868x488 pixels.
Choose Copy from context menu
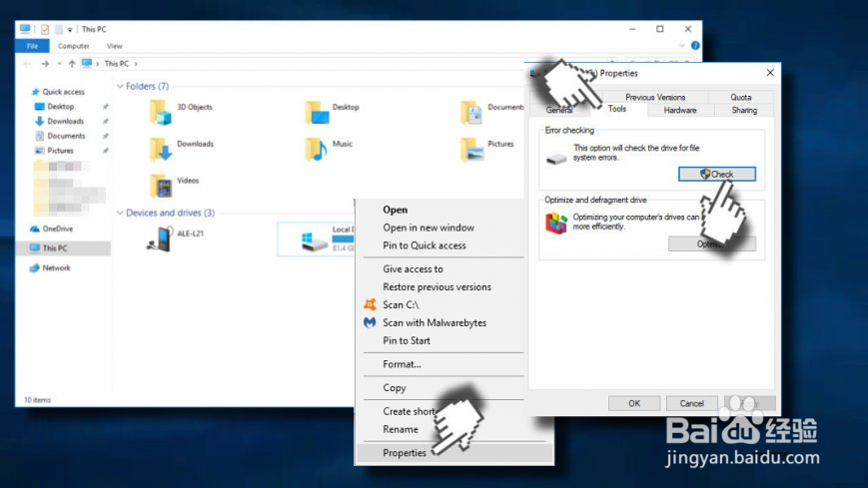click(x=395, y=388)
